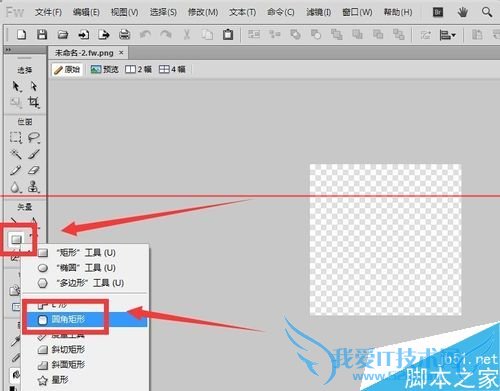Select the Subselection tool

coord(34,86)
